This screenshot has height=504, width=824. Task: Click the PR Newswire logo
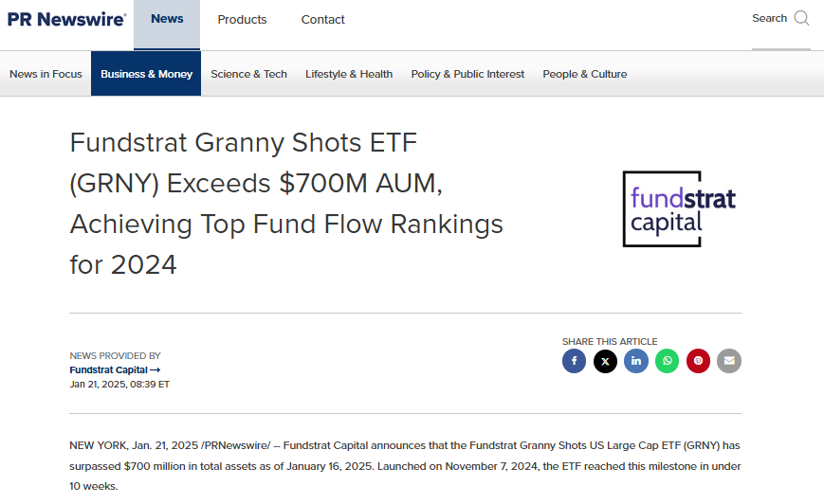(x=66, y=19)
